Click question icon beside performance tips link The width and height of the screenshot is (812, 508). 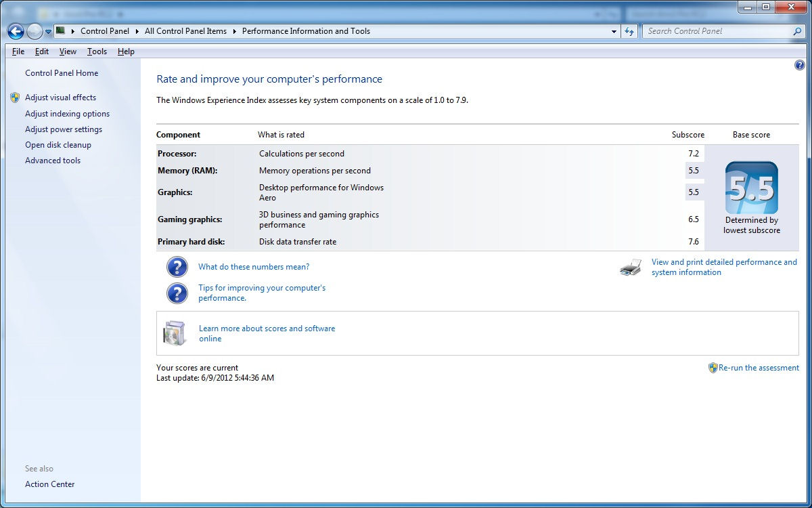click(x=177, y=293)
